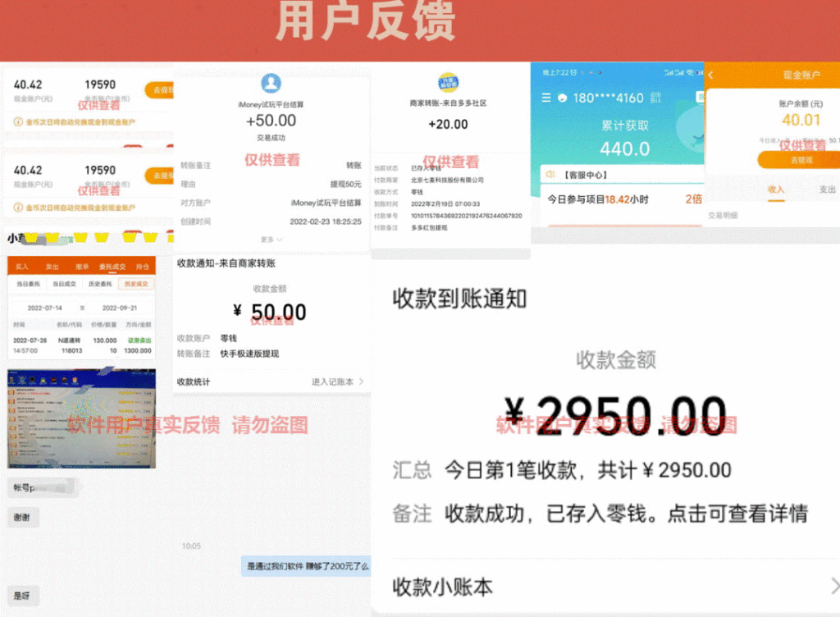Tap the alarm icon next to 晚上7:22

[x=573, y=72]
